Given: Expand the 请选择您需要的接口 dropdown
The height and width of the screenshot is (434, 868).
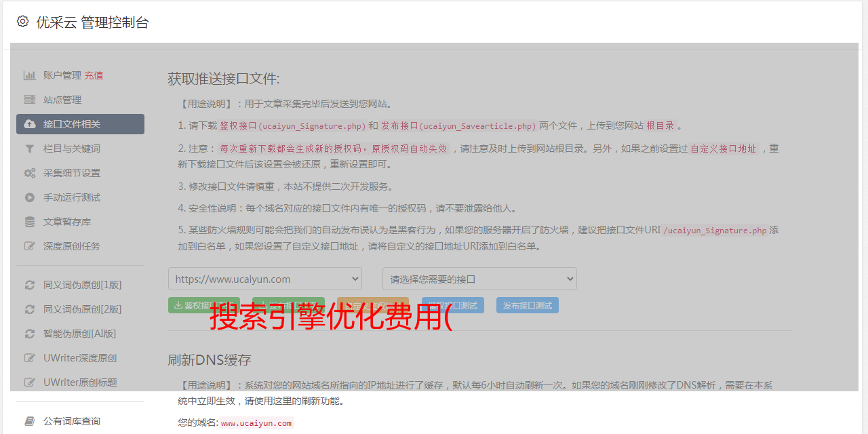Looking at the screenshot, I should pos(479,279).
